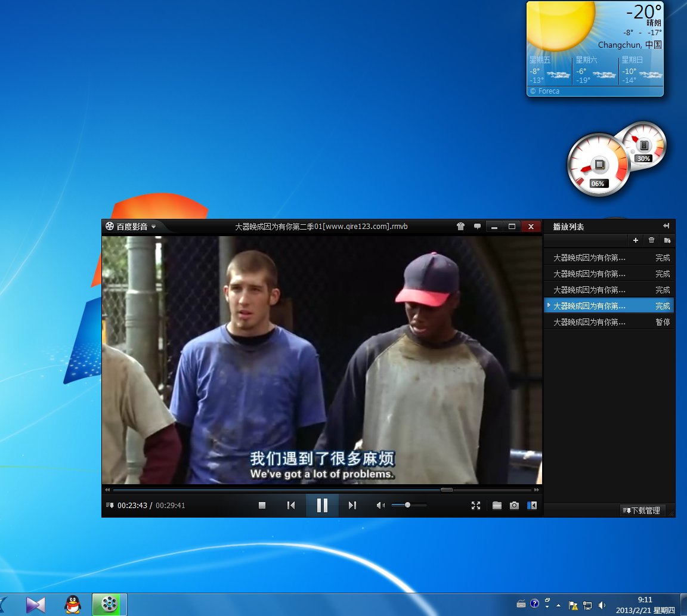The width and height of the screenshot is (687, 616).
Task: Open the feedback speech-bubble icon
Action: [477, 227]
